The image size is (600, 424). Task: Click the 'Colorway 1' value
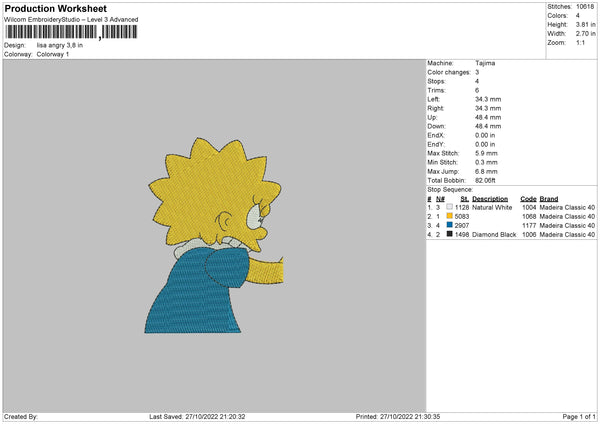pyautogui.click(x=53, y=54)
